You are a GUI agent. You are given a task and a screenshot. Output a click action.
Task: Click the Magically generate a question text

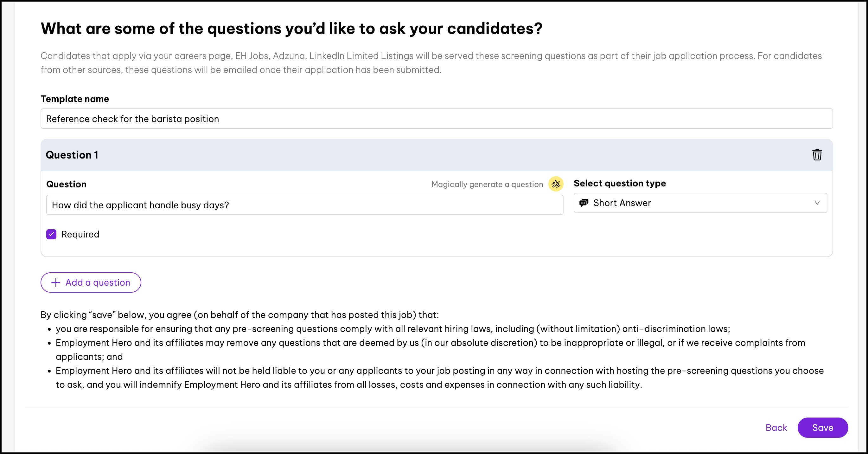tap(487, 185)
